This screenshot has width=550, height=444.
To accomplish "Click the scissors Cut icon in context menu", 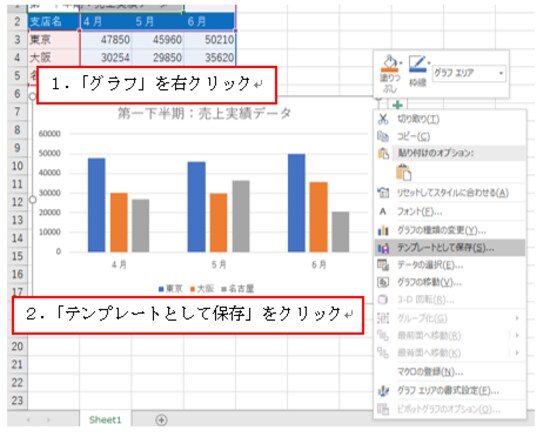I will [x=383, y=119].
